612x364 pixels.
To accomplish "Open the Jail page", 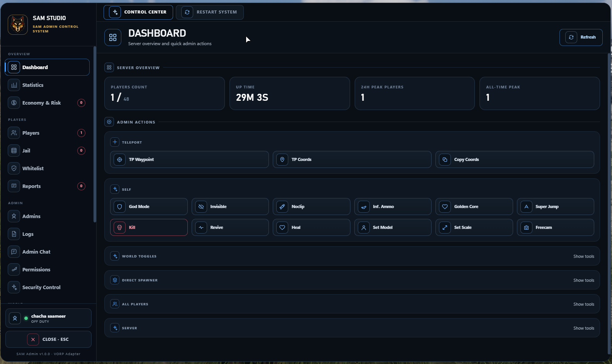I will coord(47,151).
